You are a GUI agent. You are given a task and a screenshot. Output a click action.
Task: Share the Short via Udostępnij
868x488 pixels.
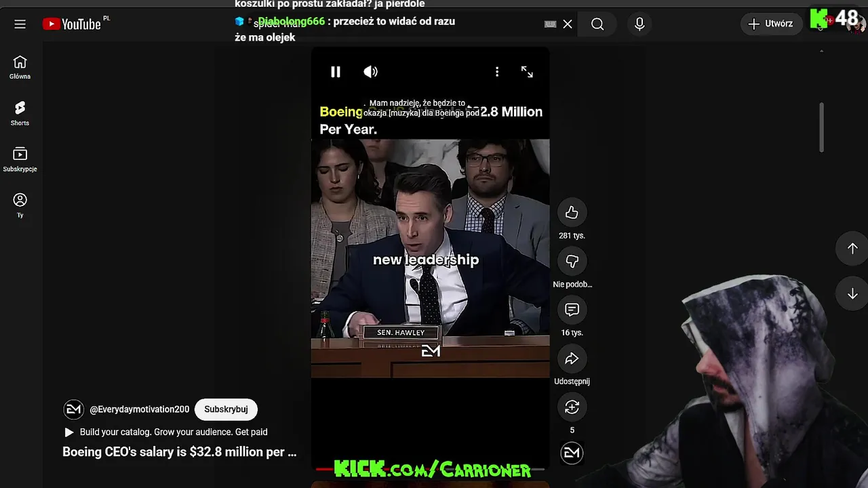572,359
